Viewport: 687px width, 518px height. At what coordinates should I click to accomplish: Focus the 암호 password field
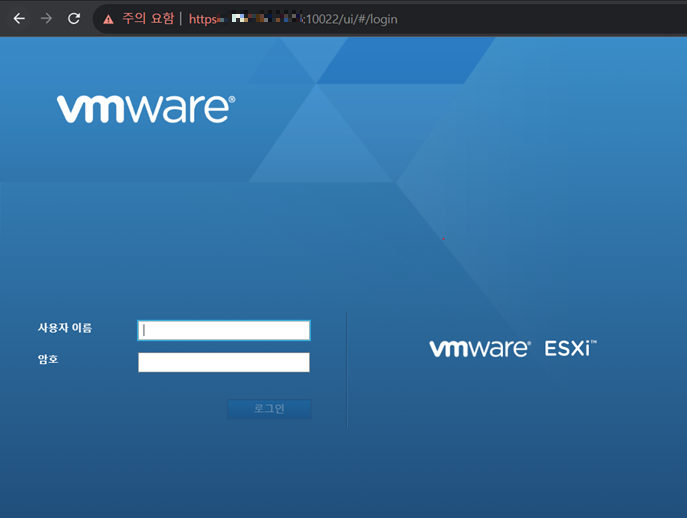click(x=224, y=362)
